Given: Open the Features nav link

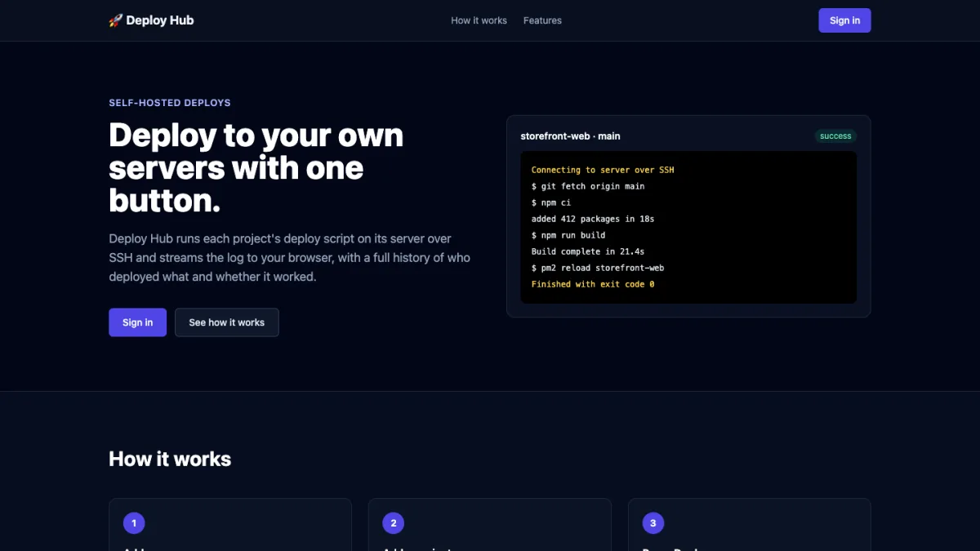Looking at the screenshot, I should tap(542, 20).
